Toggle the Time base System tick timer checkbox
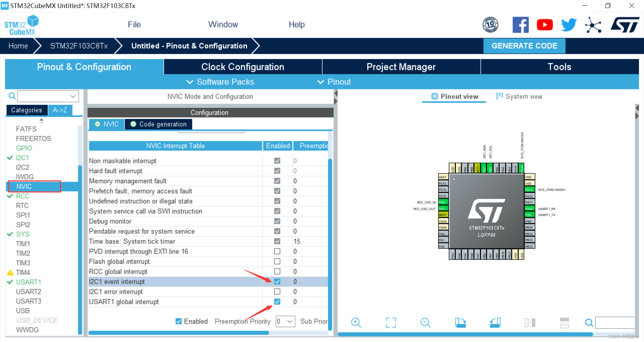644x342 pixels. tap(277, 241)
